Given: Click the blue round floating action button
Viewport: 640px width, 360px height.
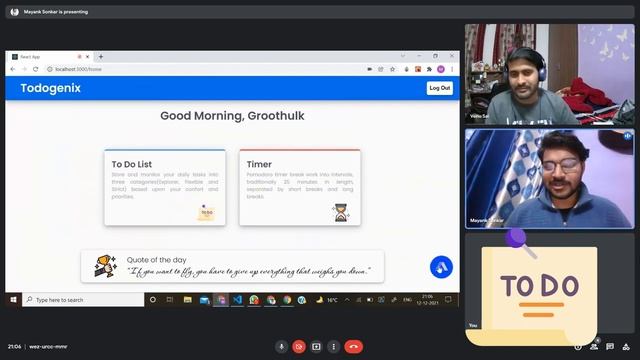Looking at the screenshot, I should click(441, 267).
